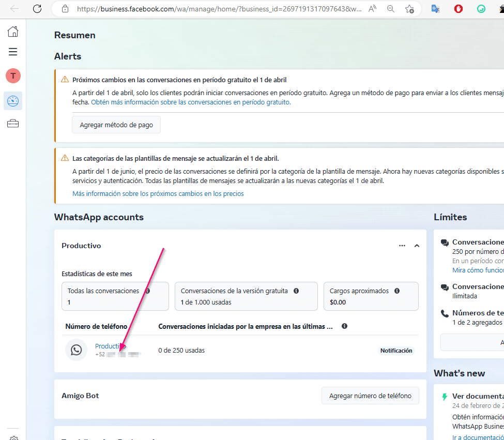Click the Todas las conversaciones stat card

click(115, 296)
